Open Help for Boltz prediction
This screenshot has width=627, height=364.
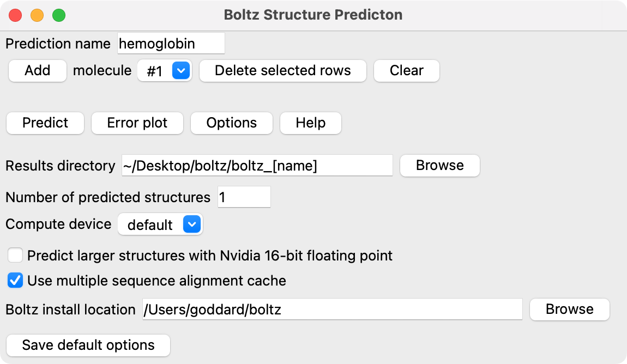[x=310, y=123]
